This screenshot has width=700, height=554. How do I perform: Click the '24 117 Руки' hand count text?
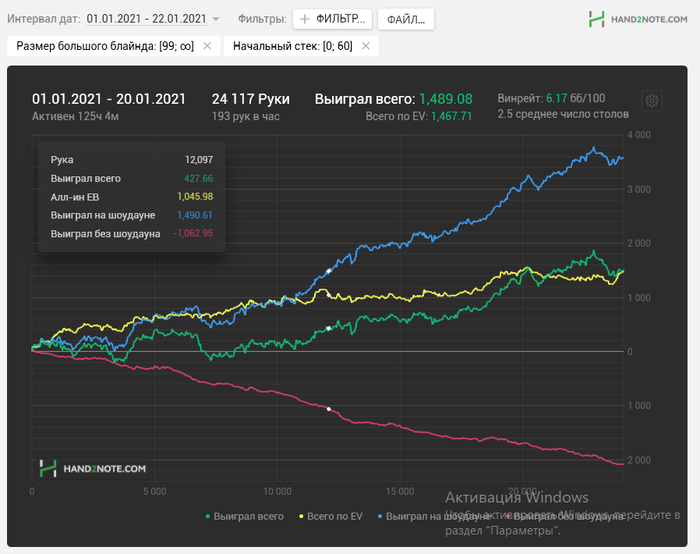[x=250, y=99]
